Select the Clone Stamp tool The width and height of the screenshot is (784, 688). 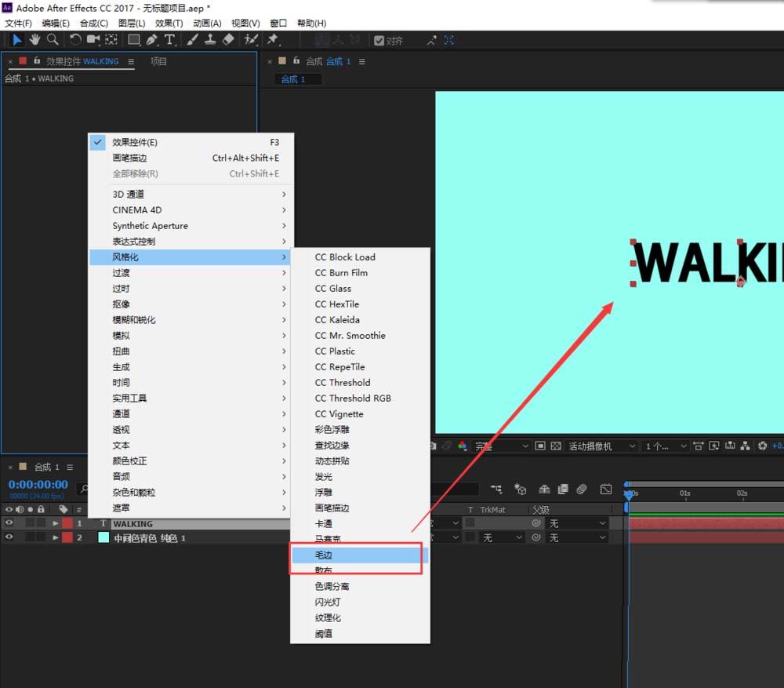pyautogui.click(x=212, y=40)
